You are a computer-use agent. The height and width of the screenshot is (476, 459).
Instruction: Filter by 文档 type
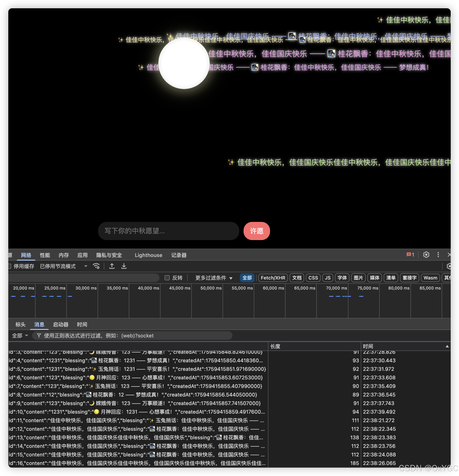coord(296,278)
